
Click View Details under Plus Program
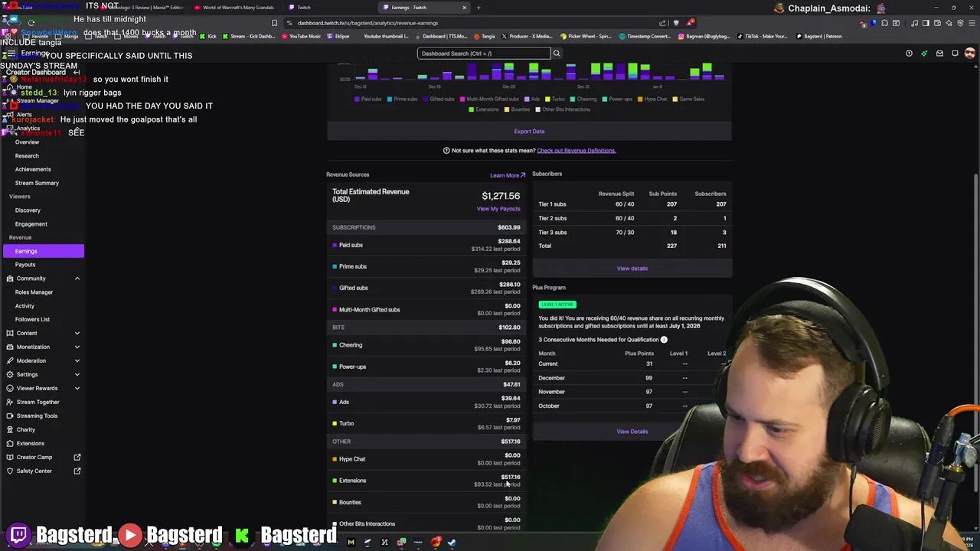click(x=632, y=432)
